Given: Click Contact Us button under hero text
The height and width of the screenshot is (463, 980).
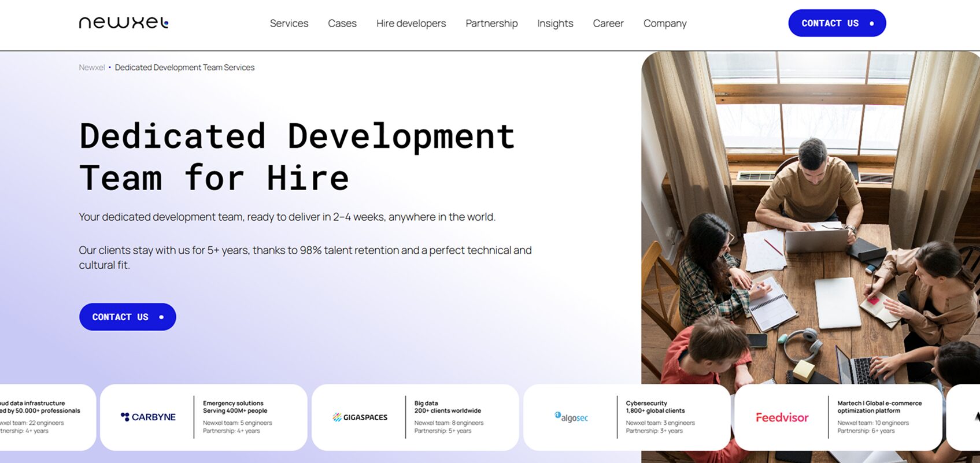Looking at the screenshot, I should click(128, 317).
